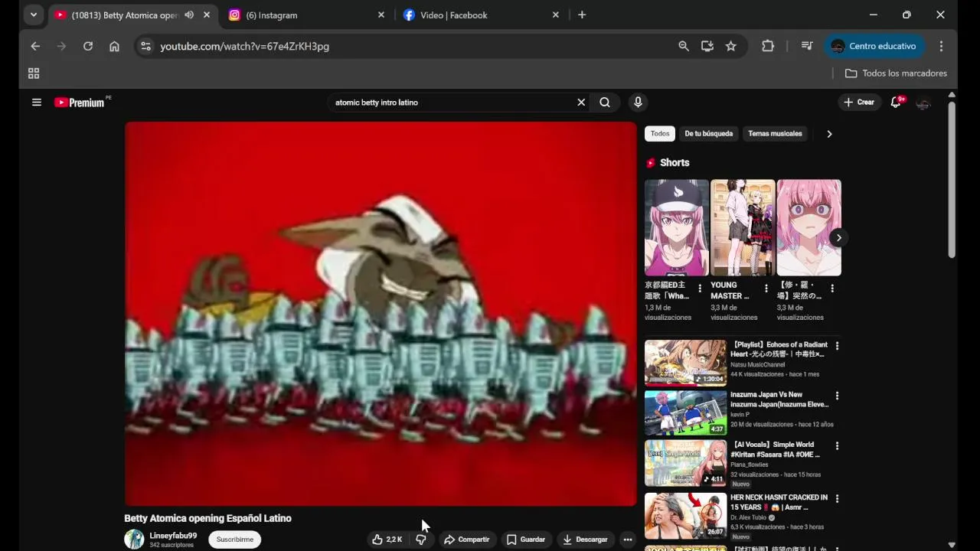The image size is (980, 551).
Task: Click the Guardar button
Action: pos(526,540)
